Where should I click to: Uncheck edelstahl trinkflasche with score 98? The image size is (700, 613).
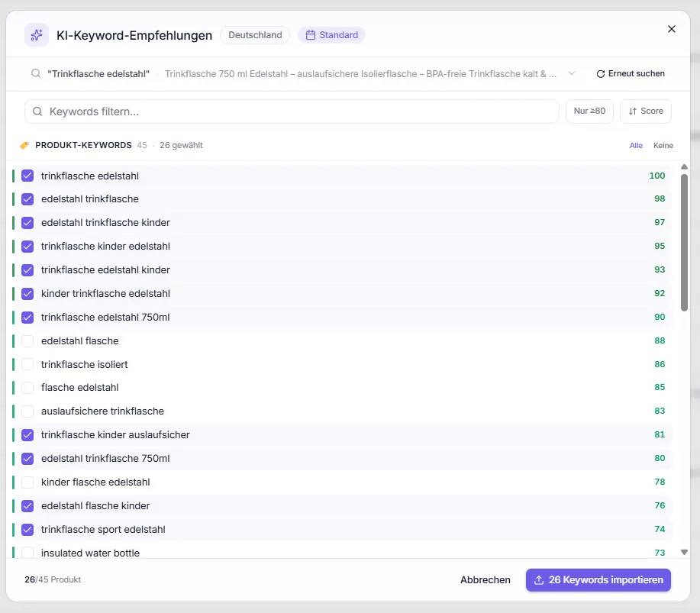coord(27,199)
